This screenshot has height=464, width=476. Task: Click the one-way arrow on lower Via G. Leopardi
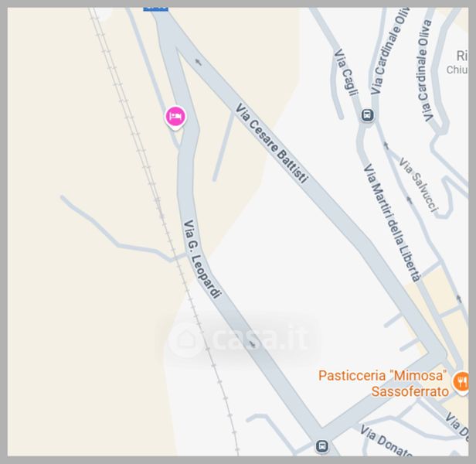(253, 343)
